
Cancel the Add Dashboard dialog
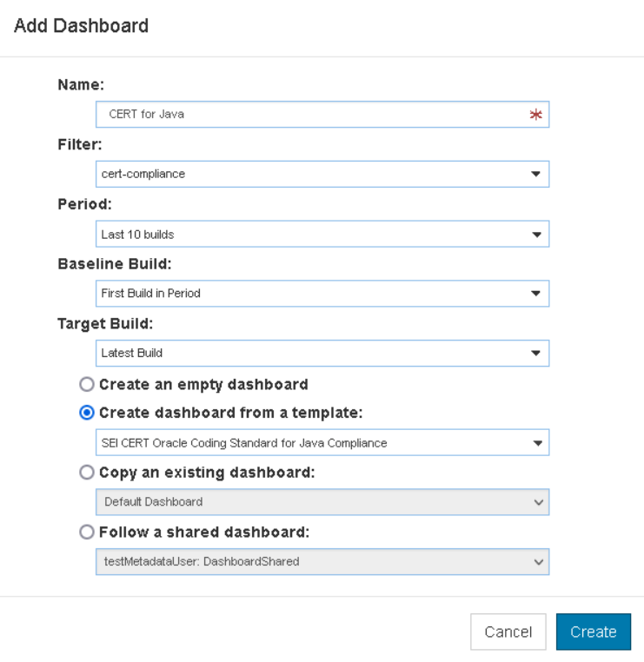[508, 632]
